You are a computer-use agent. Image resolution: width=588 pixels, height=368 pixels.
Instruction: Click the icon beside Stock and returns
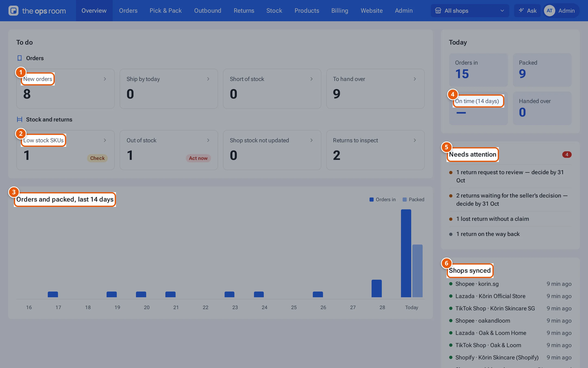(20, 120)
